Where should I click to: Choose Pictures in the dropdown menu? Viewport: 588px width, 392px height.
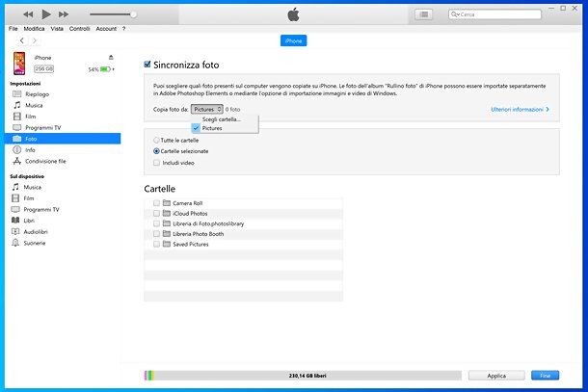(212, 128)
